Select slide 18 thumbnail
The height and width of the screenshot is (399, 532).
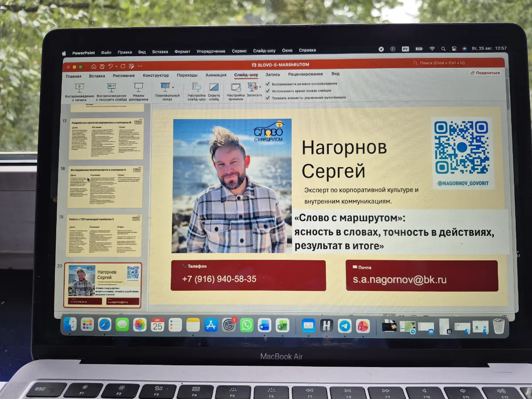(105, 187)
